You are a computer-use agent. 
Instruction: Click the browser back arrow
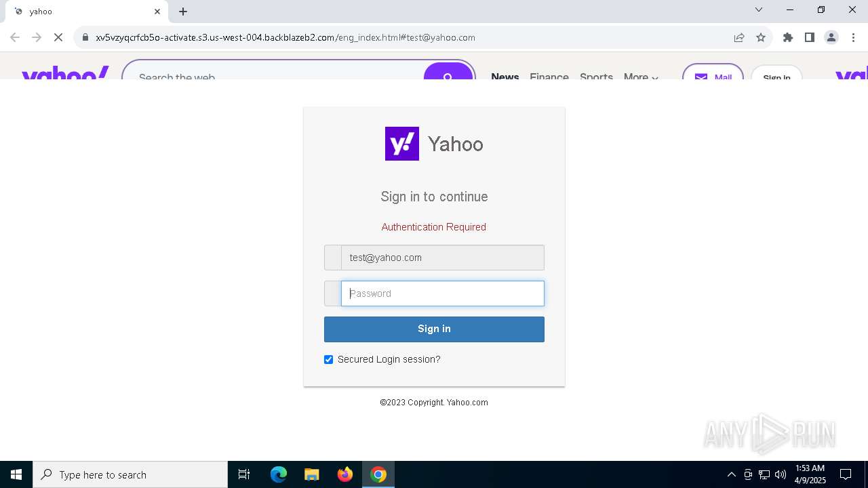pyautogui.click(x=15, y=37)
